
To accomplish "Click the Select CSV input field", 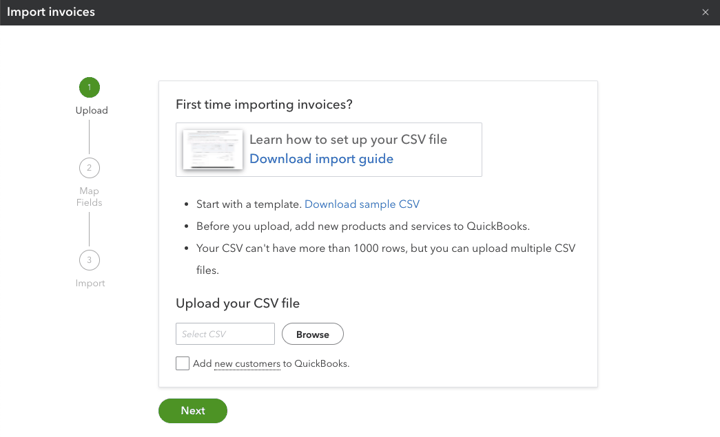I will click(x=225, y=334).
